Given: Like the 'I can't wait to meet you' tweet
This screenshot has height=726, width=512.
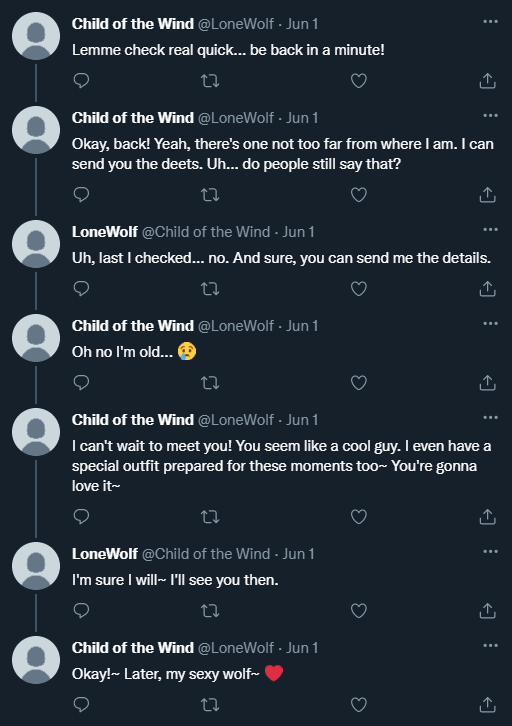Looking at the screenshot, I should coord(359,517).
